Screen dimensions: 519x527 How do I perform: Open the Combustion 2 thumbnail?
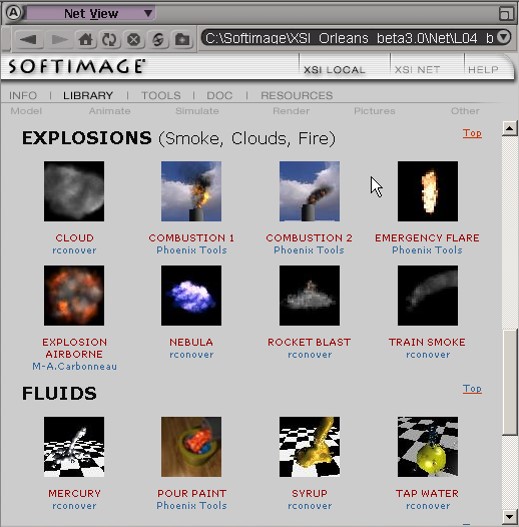click(x=310, y=191)
